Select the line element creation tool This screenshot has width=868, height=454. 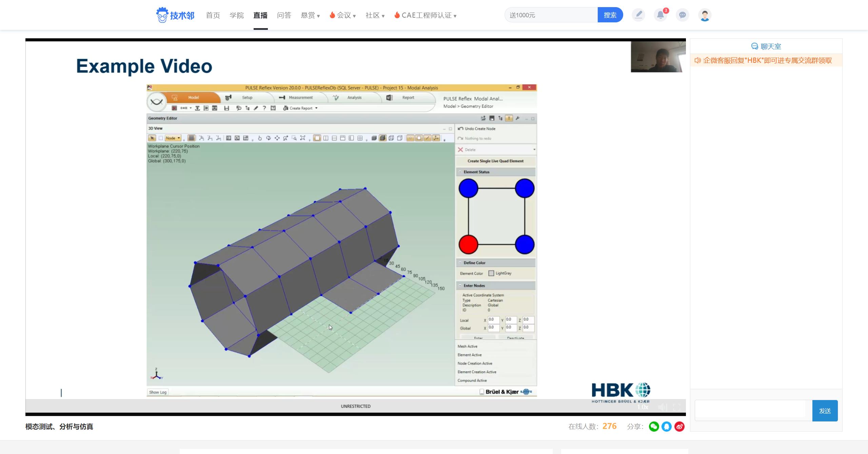[x=428, y=138]
